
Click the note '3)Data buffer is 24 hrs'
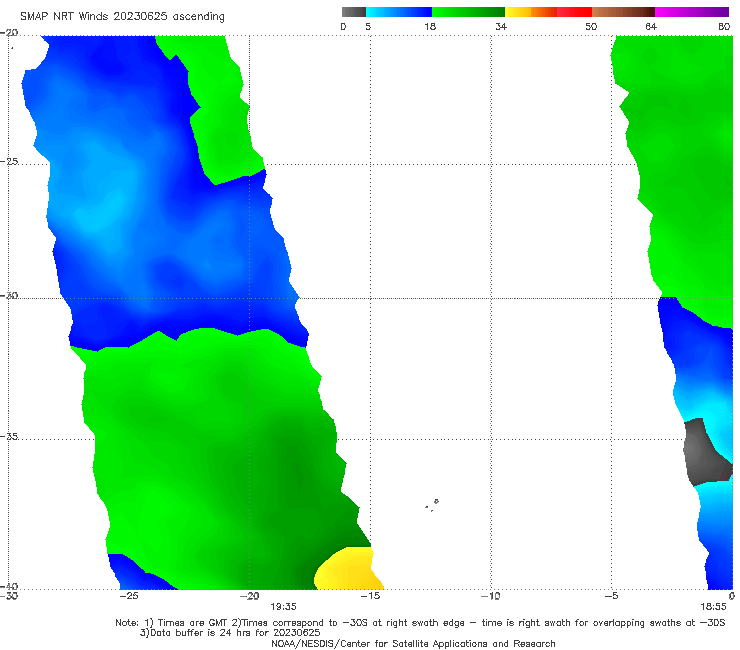pyautogui.click(x=230, y=633)
